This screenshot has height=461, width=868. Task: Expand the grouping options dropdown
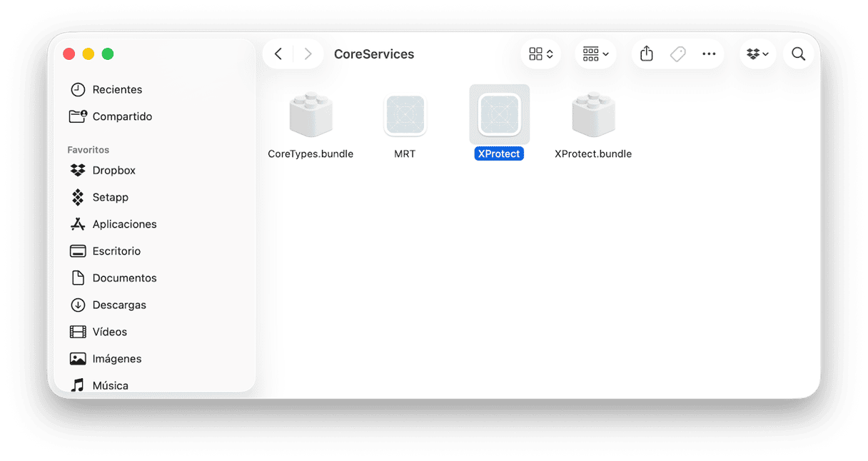pos(595,54)
